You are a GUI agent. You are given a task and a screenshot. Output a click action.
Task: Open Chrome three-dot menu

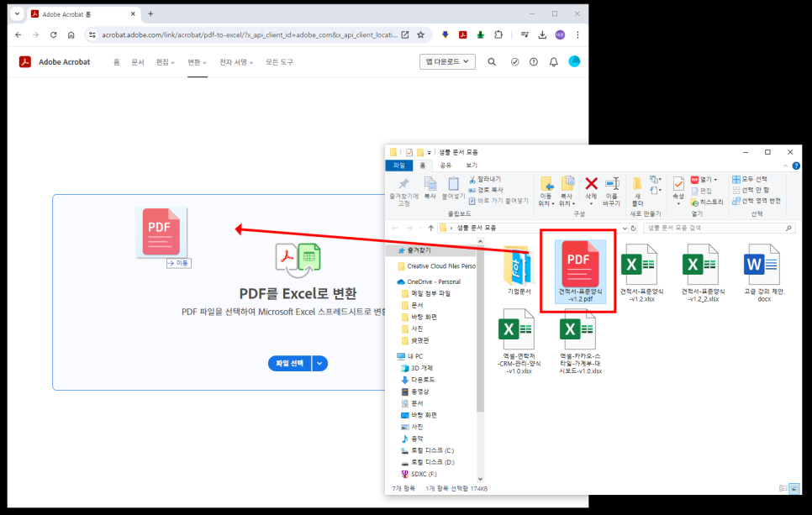[x=577, y=34]
